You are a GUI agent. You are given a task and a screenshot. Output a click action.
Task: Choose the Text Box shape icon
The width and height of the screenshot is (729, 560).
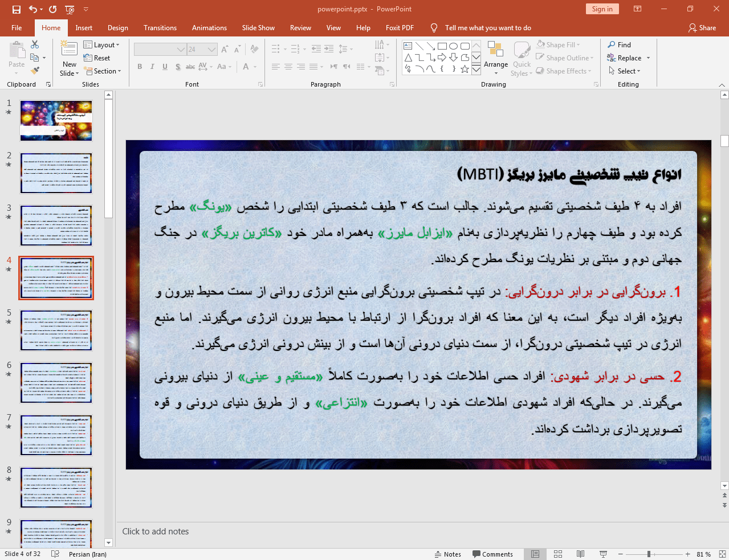pos(408,46)
